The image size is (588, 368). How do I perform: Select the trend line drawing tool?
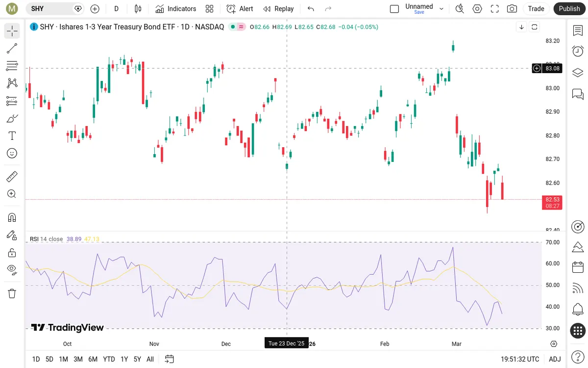click(x=12, y=48)
